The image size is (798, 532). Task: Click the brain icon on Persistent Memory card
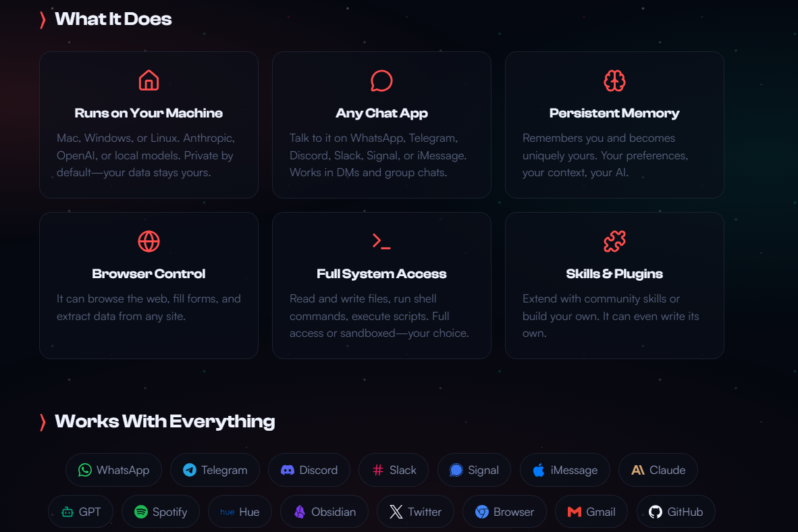pyautogui.click(x=614, y=80)
